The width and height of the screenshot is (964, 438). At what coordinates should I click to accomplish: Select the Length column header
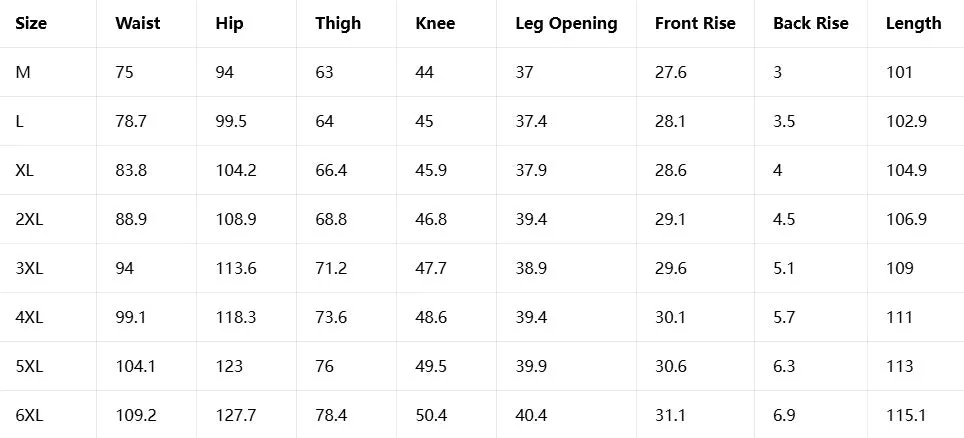point(914,23)
